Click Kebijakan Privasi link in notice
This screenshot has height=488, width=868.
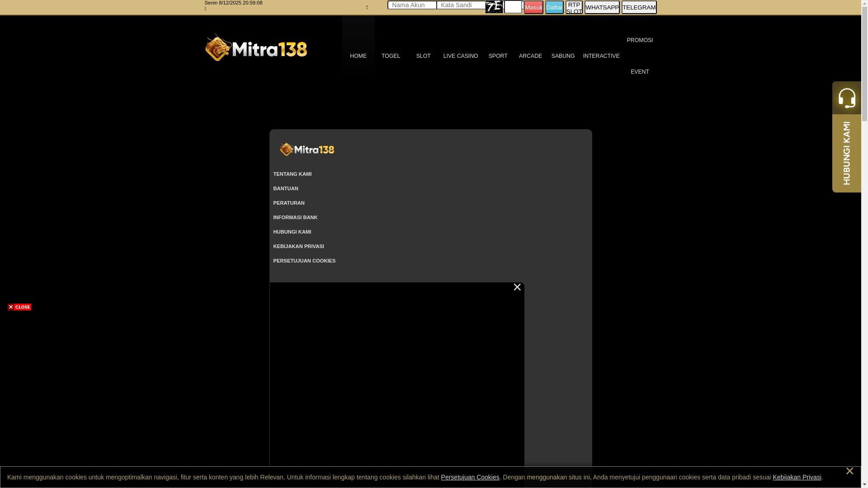click(797, 477)
